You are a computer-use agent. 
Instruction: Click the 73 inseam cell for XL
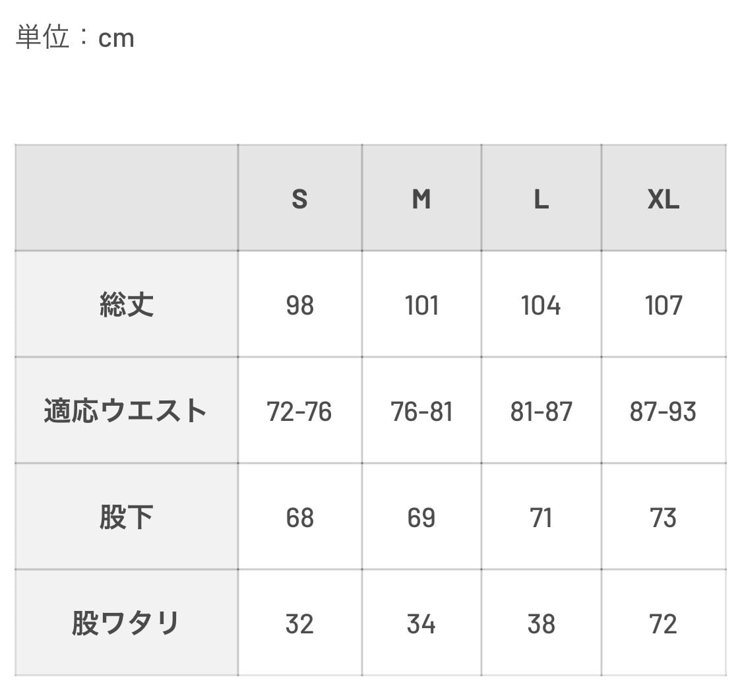[x=663, y=518]
